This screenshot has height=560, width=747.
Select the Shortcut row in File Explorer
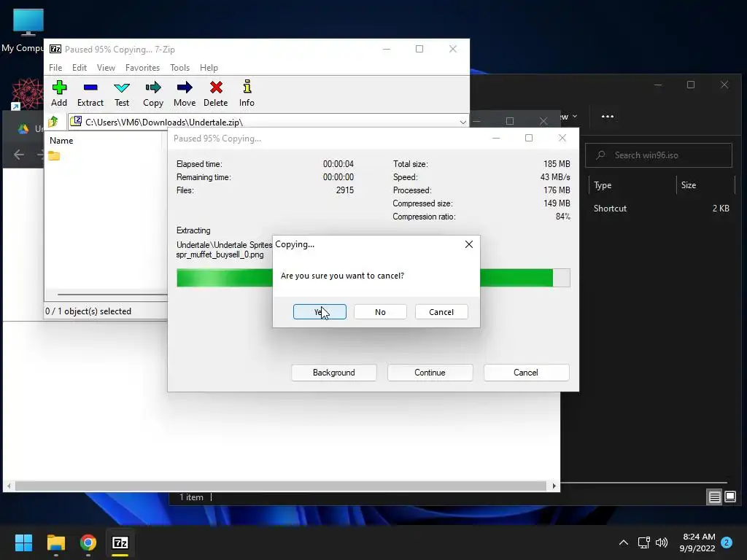[x=661, y=208]
